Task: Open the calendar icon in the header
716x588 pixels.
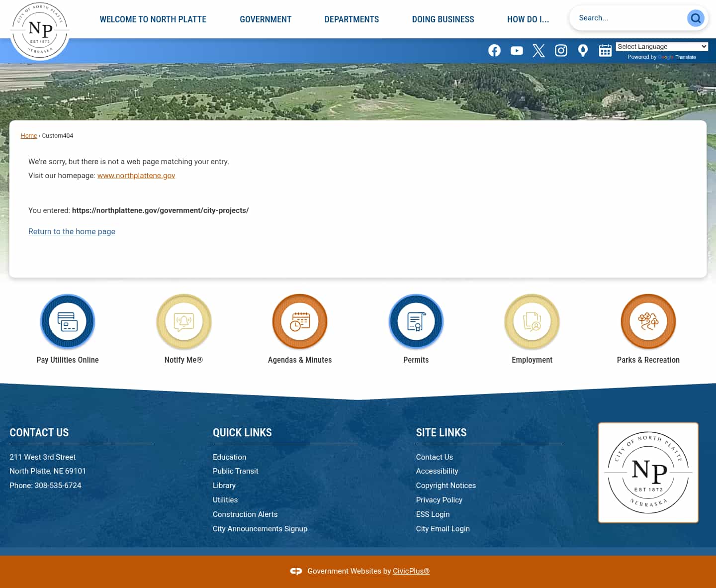Action: tap(605, 50)
